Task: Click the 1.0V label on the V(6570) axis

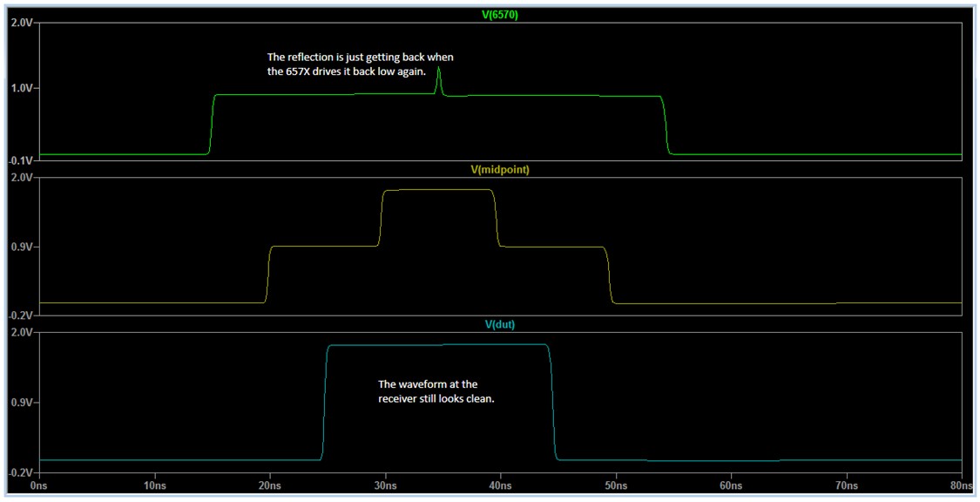Action: tap(19, 88)
